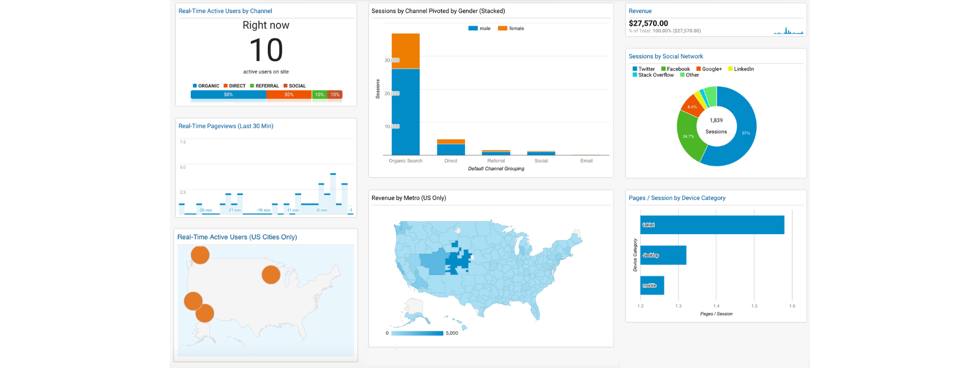The width and height of the screenshot is (980, 368).
Task: Open the Real-Time Active Users by Channel widget title
Action: 225,11
